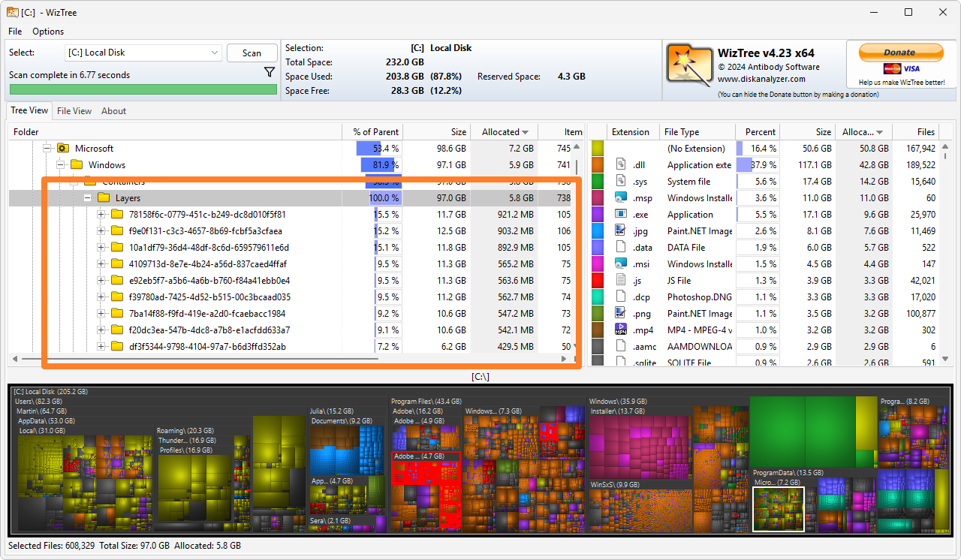
Task: Click the .jpg Paint.NET image icon
Action: coord(621,230)
